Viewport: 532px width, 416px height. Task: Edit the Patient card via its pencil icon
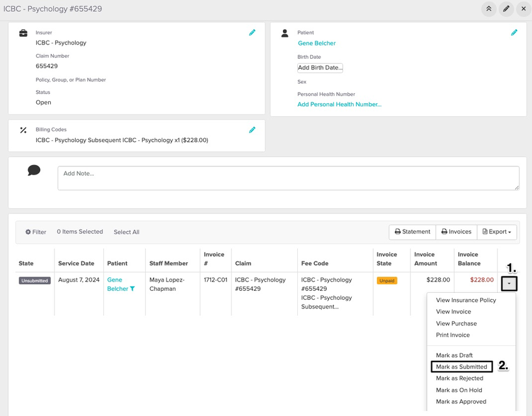tap(514, 33)
